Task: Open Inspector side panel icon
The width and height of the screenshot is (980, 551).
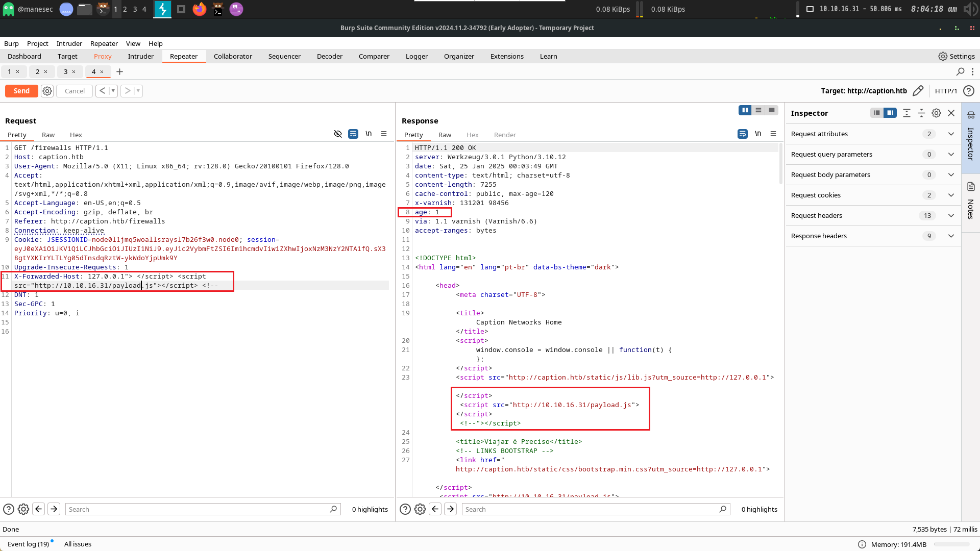Action: [x=971, y=115]
